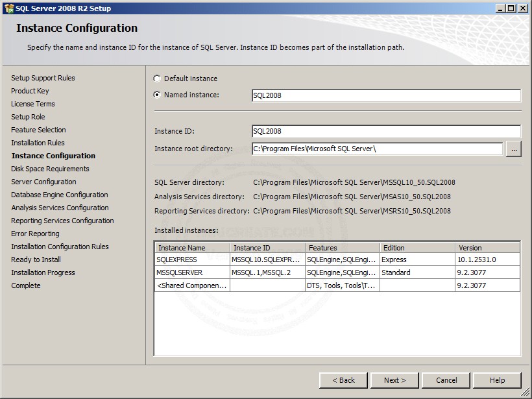The image size is (532, 399).
Task: Close the setup window
Action: [x=522, y=8]
